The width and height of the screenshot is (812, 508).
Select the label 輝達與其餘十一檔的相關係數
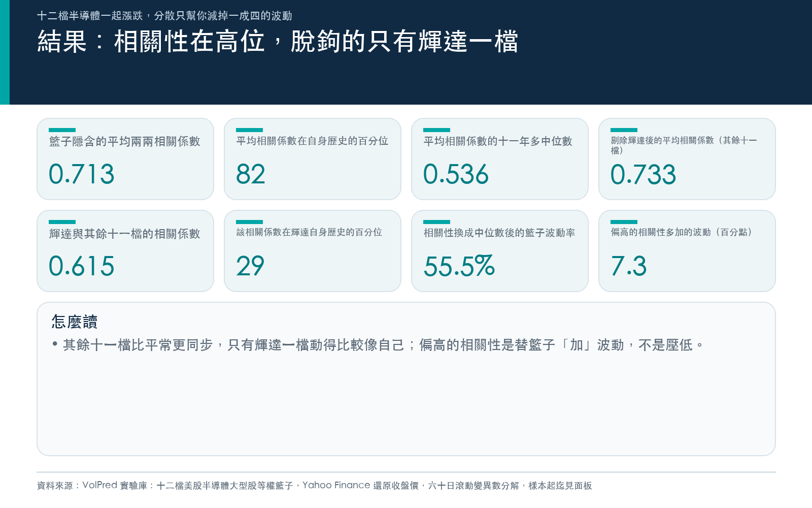(x=125, y=234)
